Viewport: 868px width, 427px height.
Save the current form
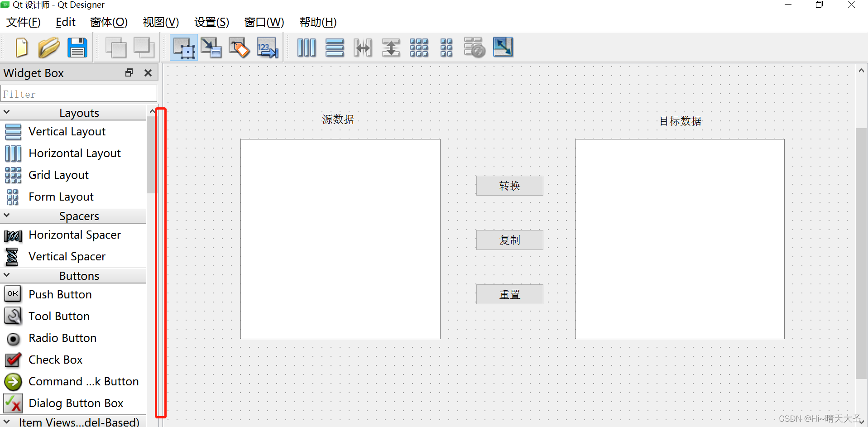click(x=77, y=47)
